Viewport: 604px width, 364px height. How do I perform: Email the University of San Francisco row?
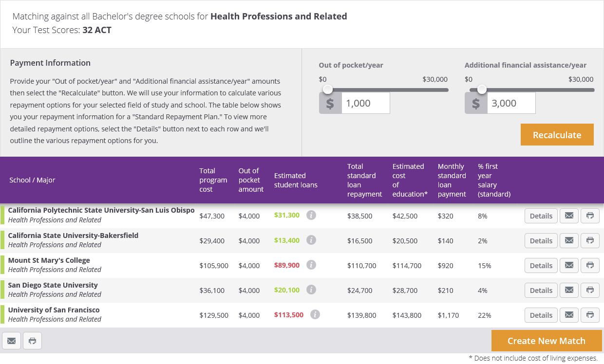(569, 315)
